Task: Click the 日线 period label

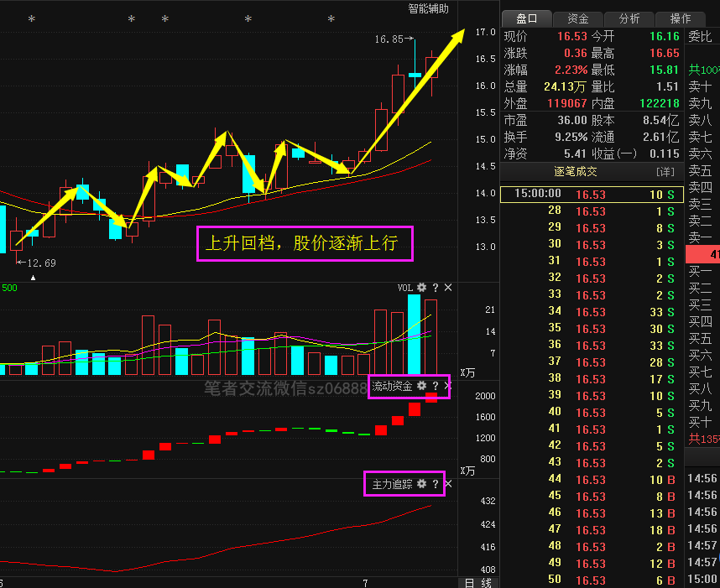Action: pos(478,583)
